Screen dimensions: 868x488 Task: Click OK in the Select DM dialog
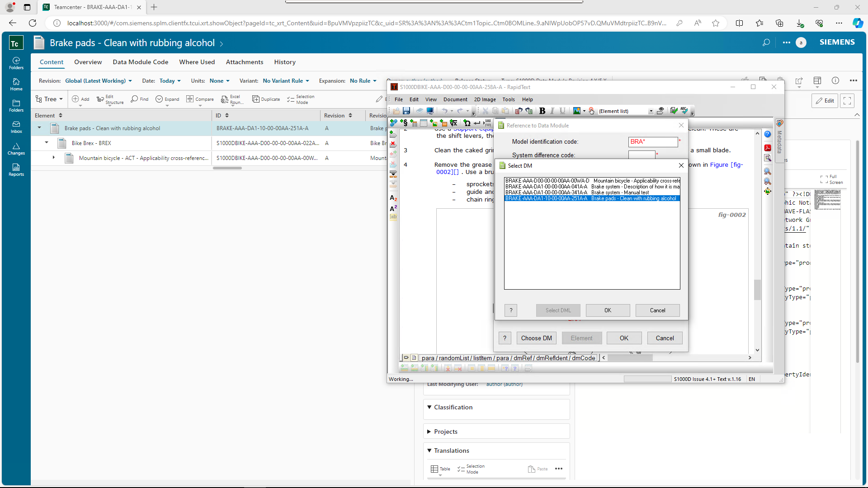[x=608, y=310]
